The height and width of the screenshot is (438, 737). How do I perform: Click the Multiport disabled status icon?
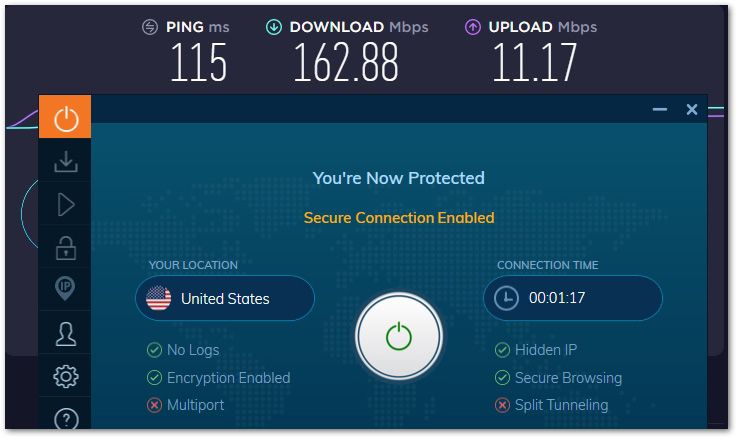tap(154, 405)
